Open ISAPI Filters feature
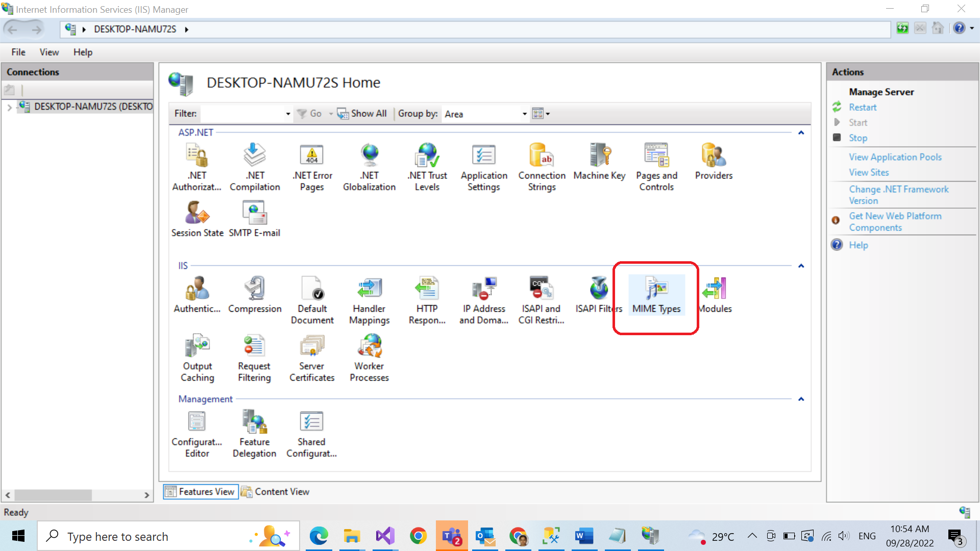The height and width of the screenshot is (551, 980). click(x=599, y=295)
